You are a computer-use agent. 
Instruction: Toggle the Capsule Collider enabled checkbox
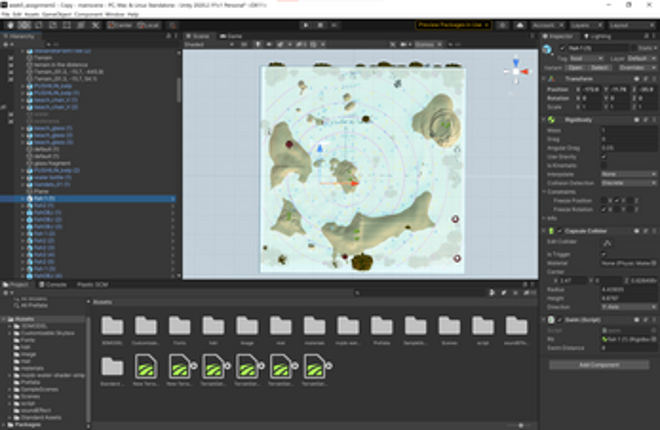point(559,231)
